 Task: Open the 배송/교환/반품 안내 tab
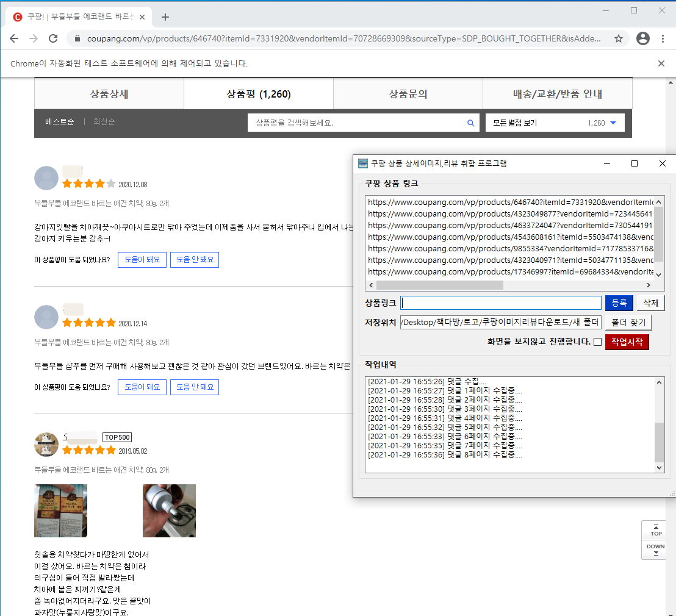pyautogui.click(x=558, y=94)
